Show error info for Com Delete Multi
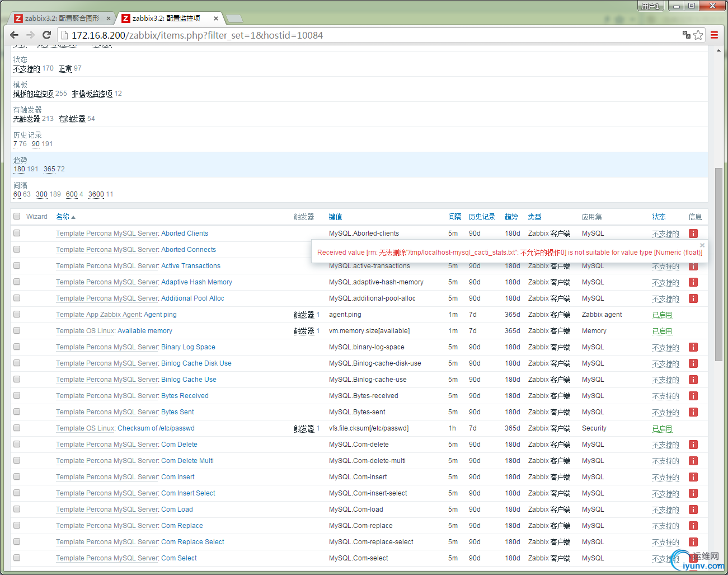 693,461
